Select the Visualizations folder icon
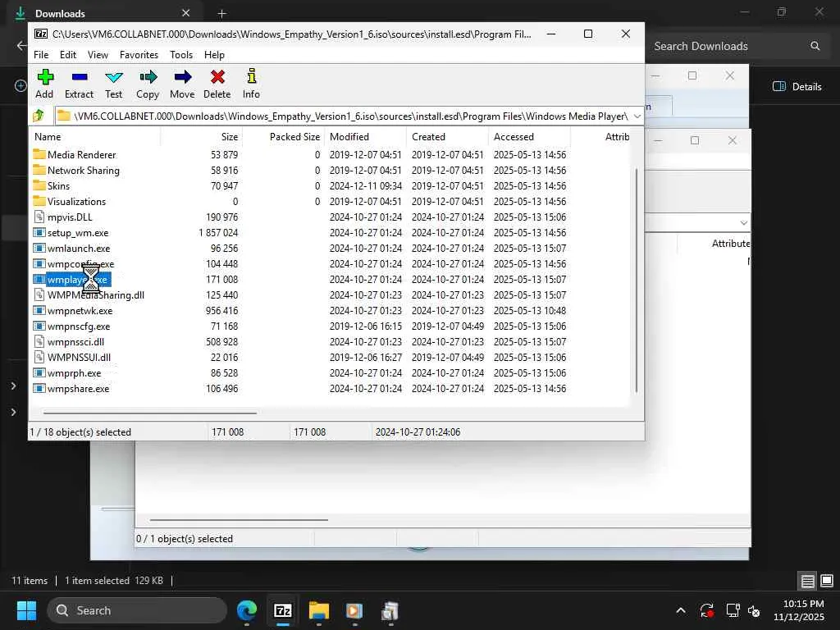Screen dimensions: 840x630 (39, 201)
